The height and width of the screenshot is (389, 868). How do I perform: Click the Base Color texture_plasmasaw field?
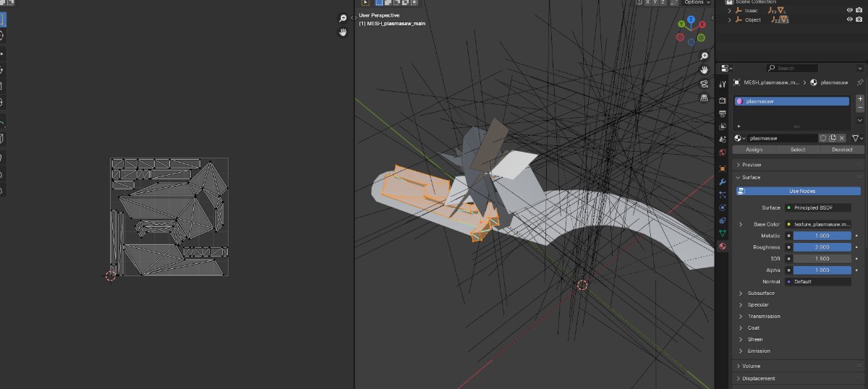tap(818, 224)
